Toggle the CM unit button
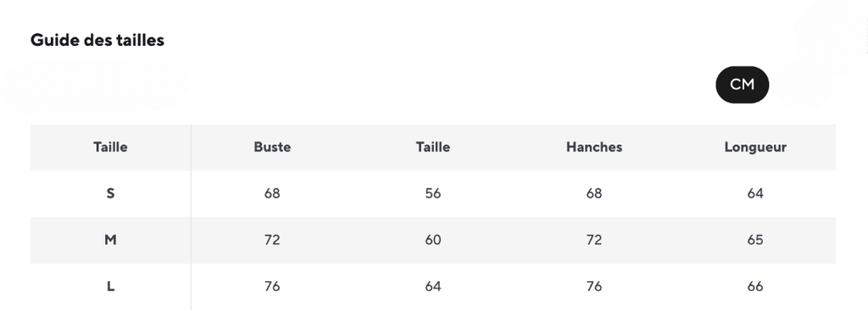The width and height of the screenshot is (868, 311). point(742,85)
